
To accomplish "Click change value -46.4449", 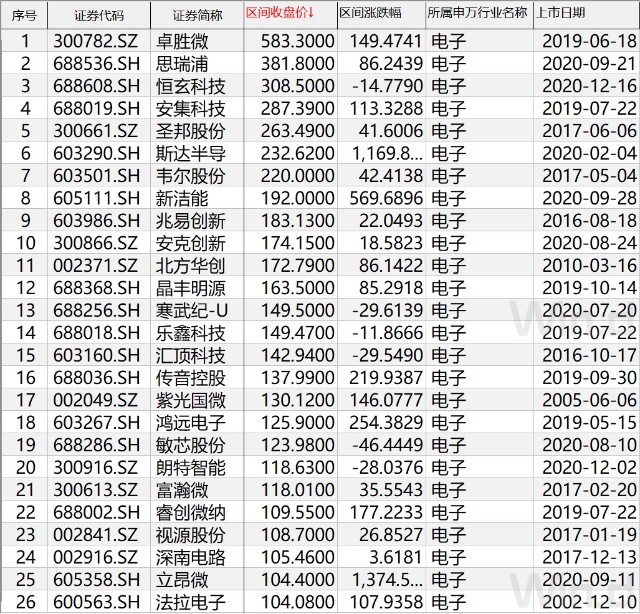I will (x=387, y=445).
